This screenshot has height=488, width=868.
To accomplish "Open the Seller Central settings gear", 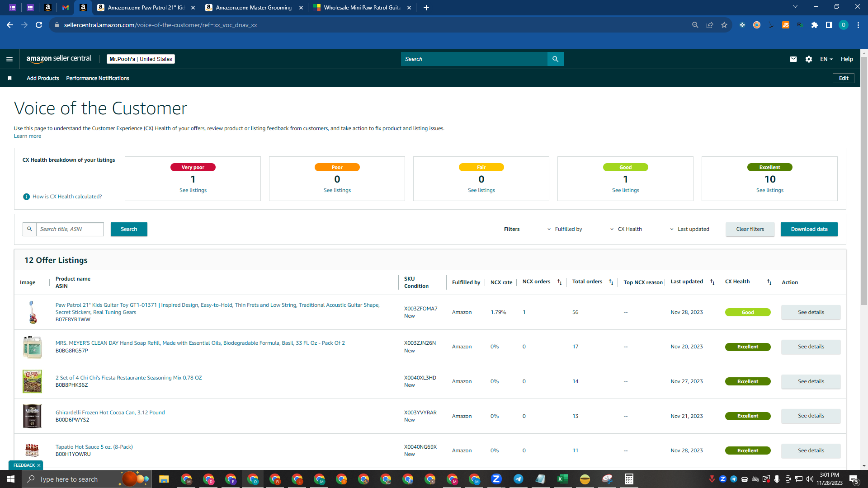I will click(809, 59).
